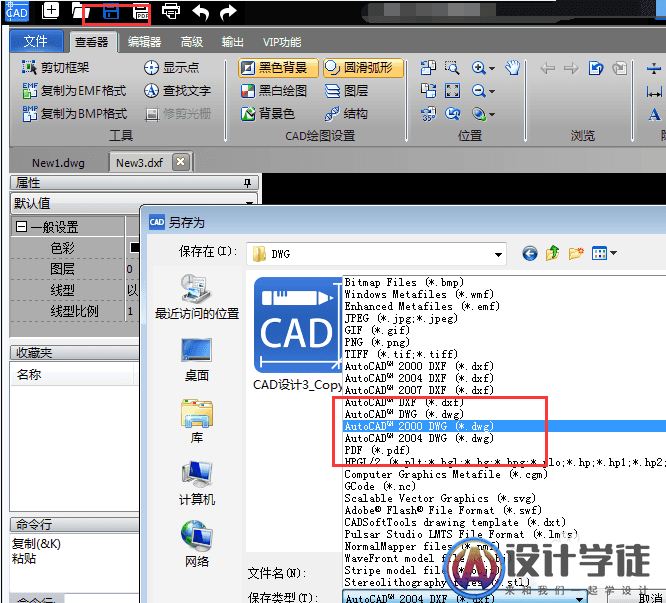Open the 保存在 DWG folder dropdown
Image resolution: width=666 pixels, height=603 pixels.
pos(498,254)
